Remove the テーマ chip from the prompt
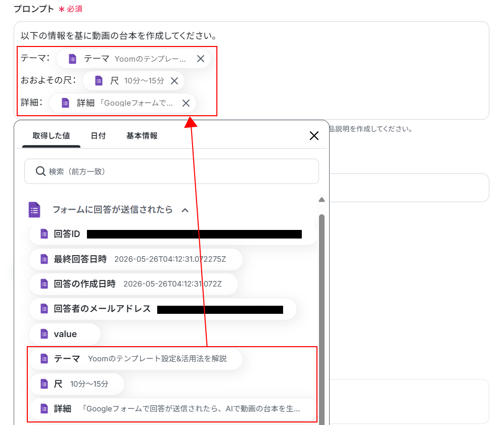This screenshot has height=425, width=504. [201, 59]
